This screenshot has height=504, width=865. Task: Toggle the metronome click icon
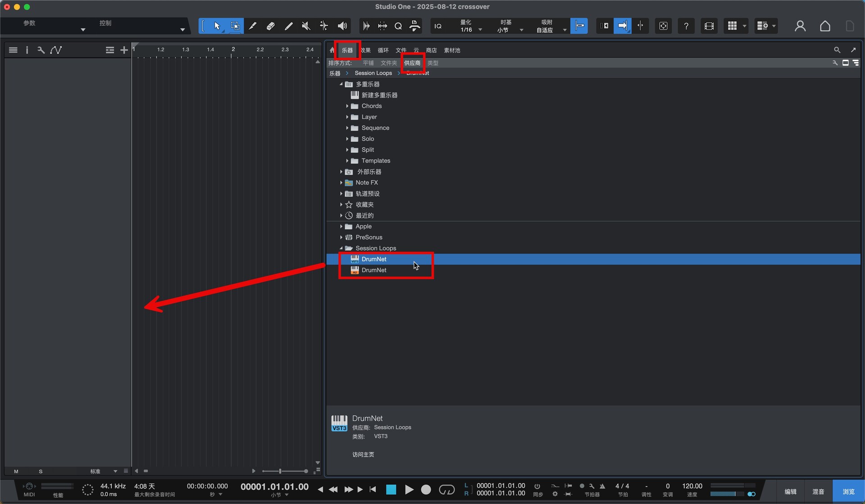pos(602,486)
